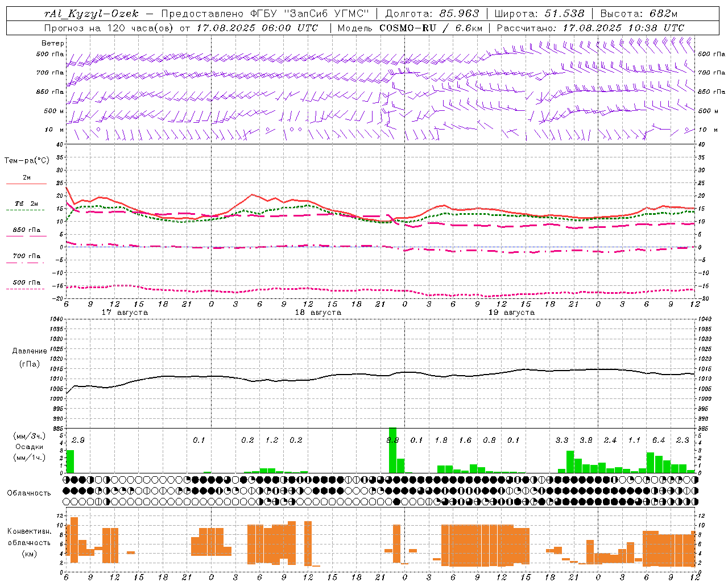Click the latitude value Широта: 51.538
728x582 pixels.
click(x=540, y=14)
